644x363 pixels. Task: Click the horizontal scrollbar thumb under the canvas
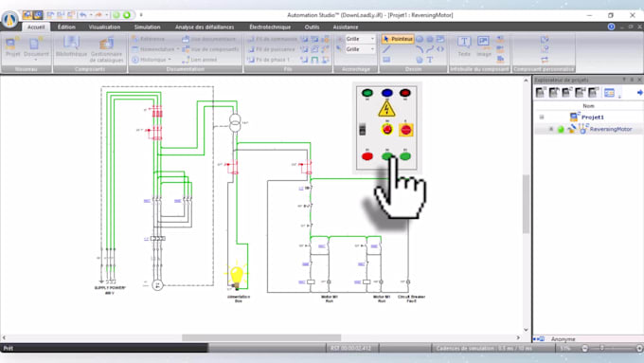click(x=261, y=337)
